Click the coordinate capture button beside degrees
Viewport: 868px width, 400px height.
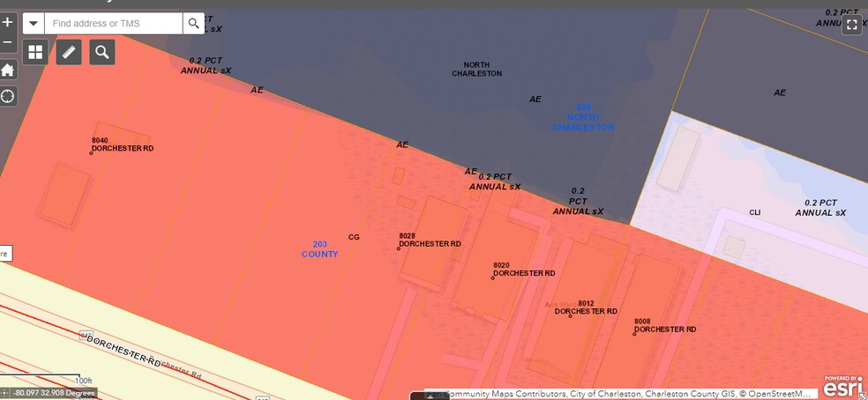coord(5,393)
